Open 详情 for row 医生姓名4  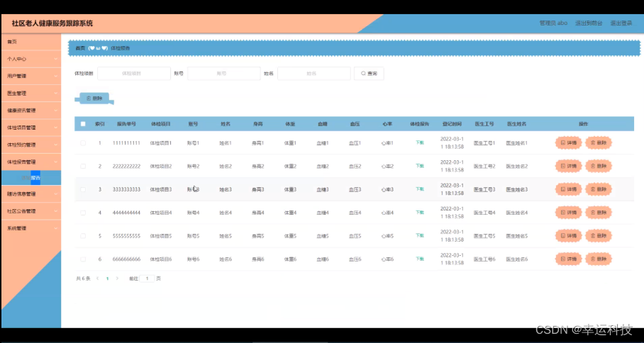point(568,213)
